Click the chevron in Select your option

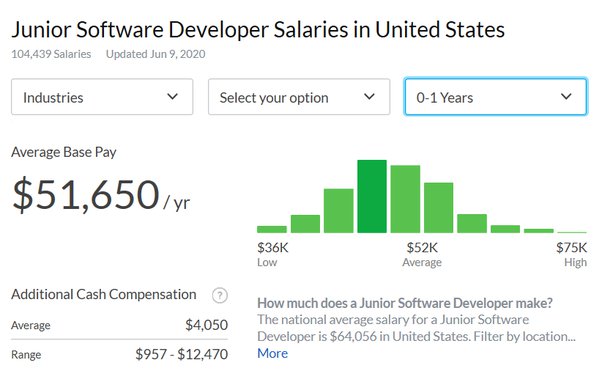point(369,96)
